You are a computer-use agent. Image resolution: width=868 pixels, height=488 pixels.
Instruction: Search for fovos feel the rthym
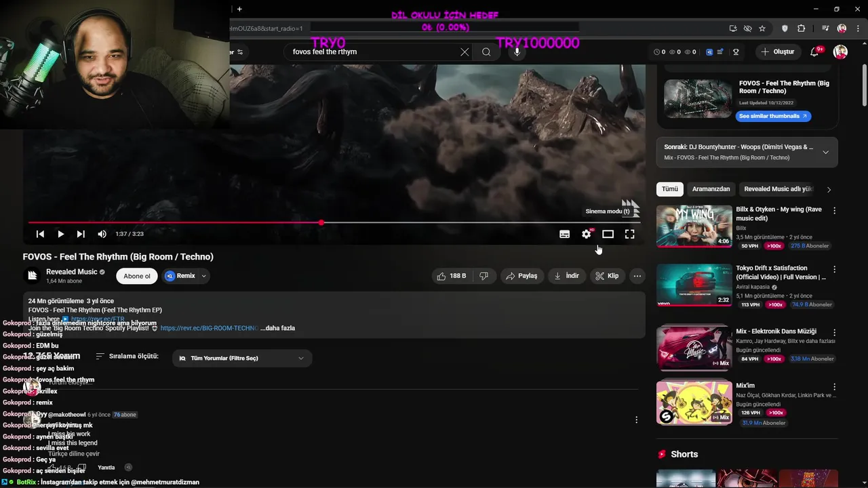pos(486,52)
